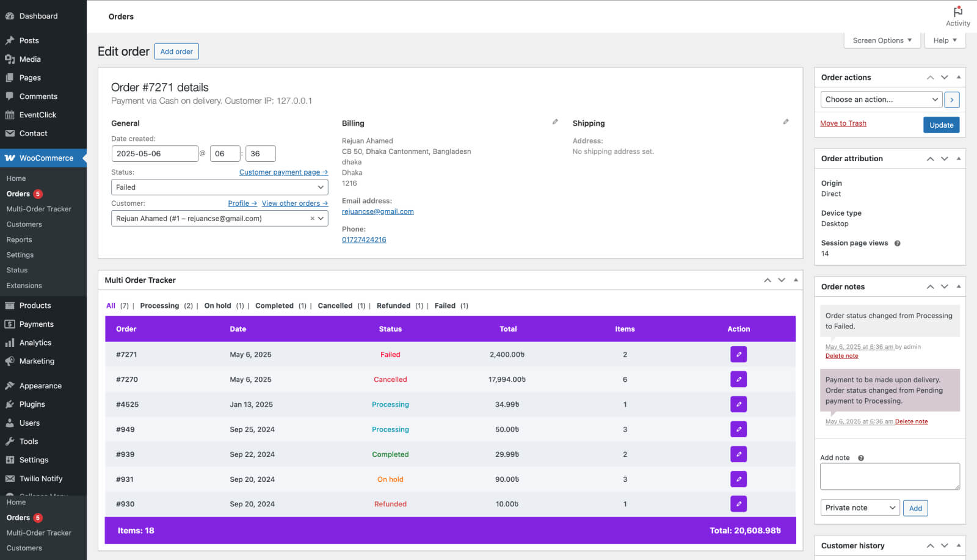Edit order #949 with purple pencil icon
Viewport: 977px width, 560px height.
coord(738,429)
